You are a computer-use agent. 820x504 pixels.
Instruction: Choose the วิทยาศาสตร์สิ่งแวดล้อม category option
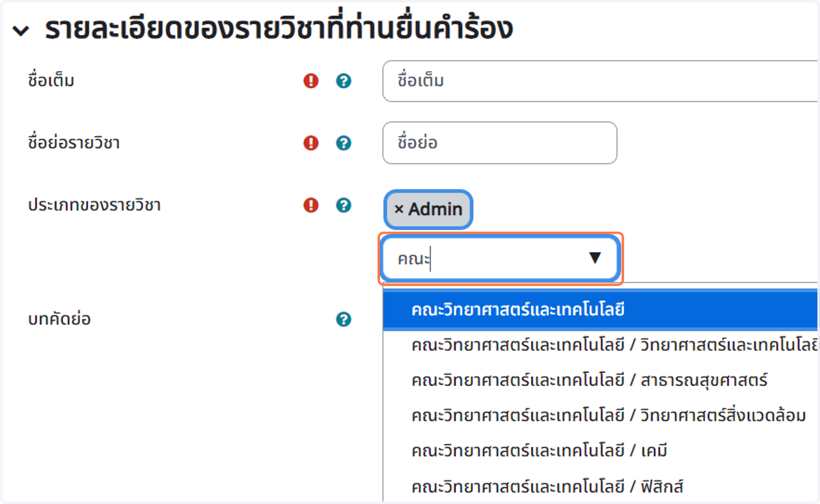tap(600, 415)
